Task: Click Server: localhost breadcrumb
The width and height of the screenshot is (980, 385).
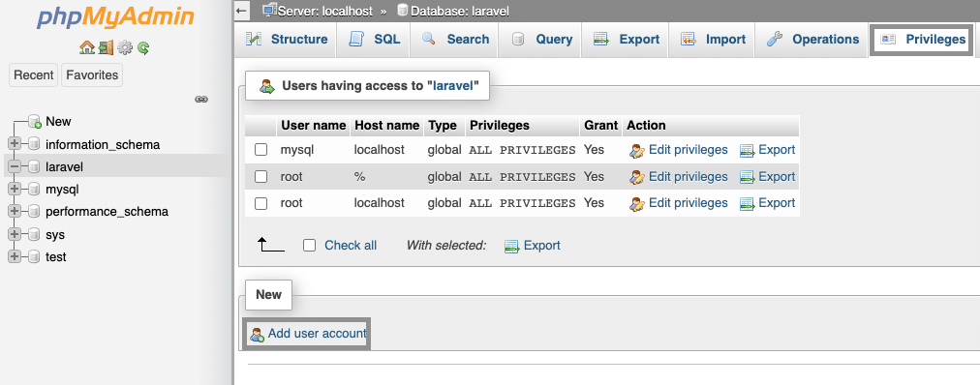Action: pyautogui.click(x=325, y=11)
